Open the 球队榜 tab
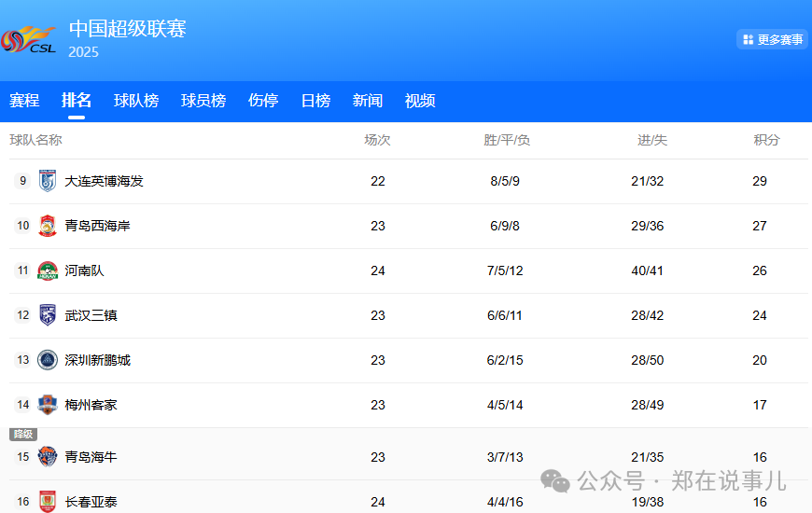 136,101
